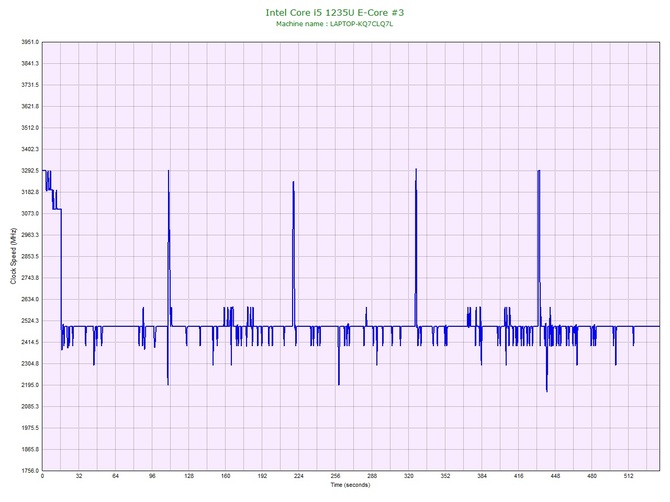Click the clock spike peak near 434 seconds

coord(539,171)
